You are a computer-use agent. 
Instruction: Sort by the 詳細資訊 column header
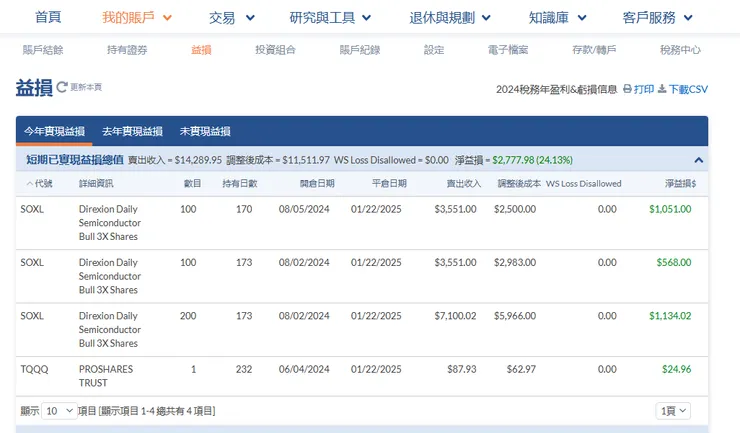[x=96, y=184]
